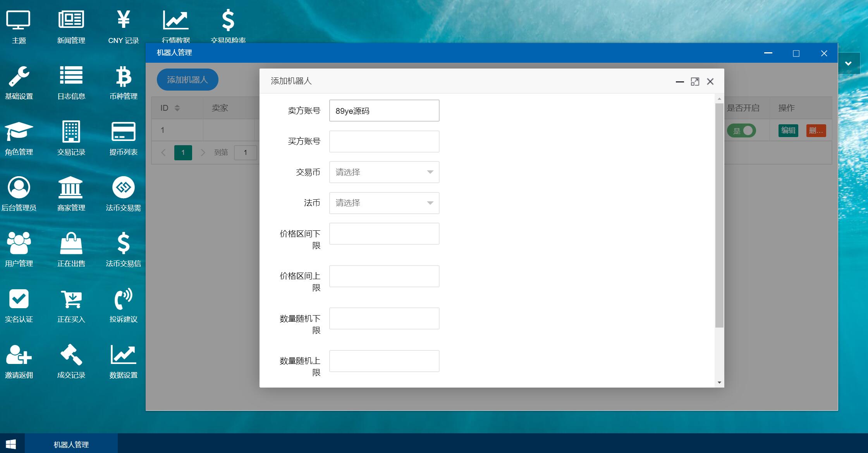The height and width of the screenshot is (453, 868).
Task: Open 正在出售 shopping bag icon
Action: click(71, 243)
